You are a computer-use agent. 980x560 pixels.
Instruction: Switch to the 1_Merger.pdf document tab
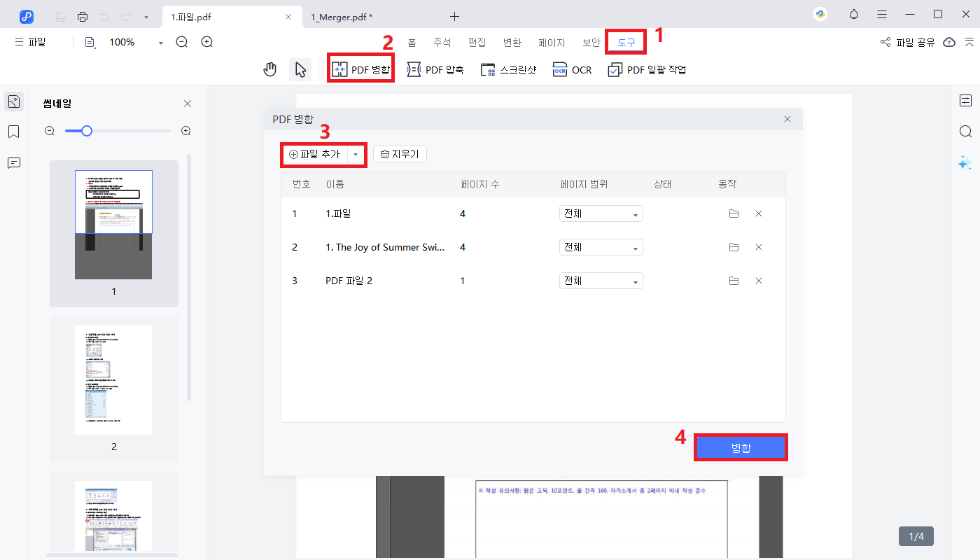coord(342,16)
